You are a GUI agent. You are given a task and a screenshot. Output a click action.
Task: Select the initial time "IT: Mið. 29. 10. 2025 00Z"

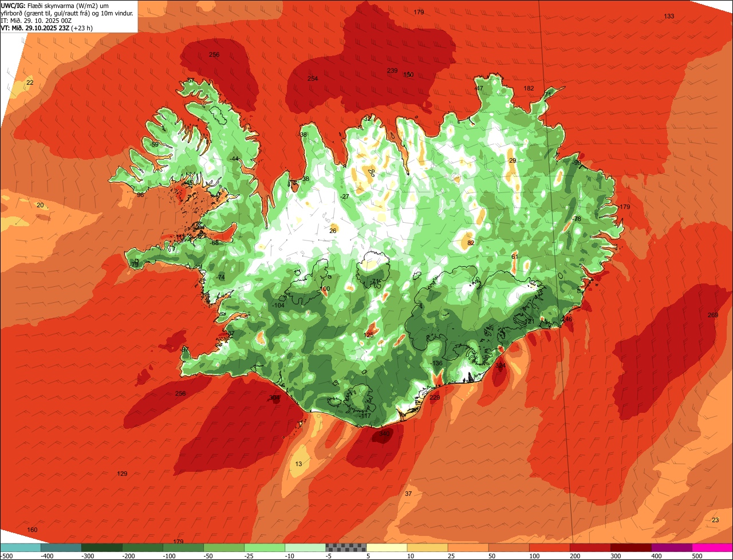coord(36,20)
